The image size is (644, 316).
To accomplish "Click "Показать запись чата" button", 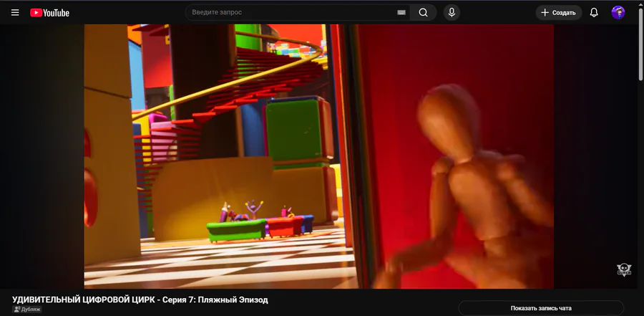I will pos(541,308).
